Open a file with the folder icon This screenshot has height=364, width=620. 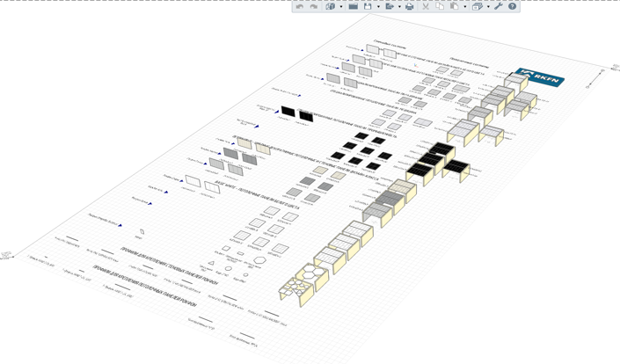(353, 6)
